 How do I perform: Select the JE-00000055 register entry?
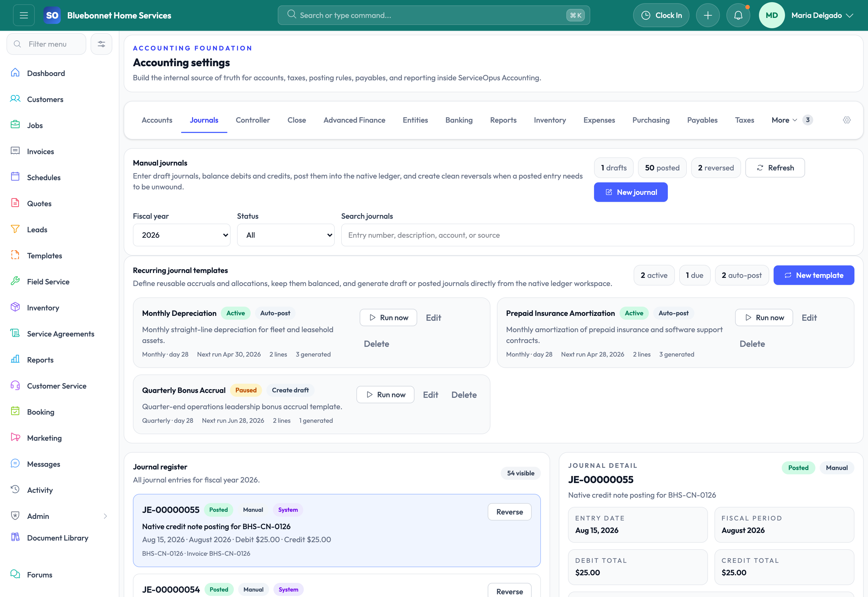point(336,531)
